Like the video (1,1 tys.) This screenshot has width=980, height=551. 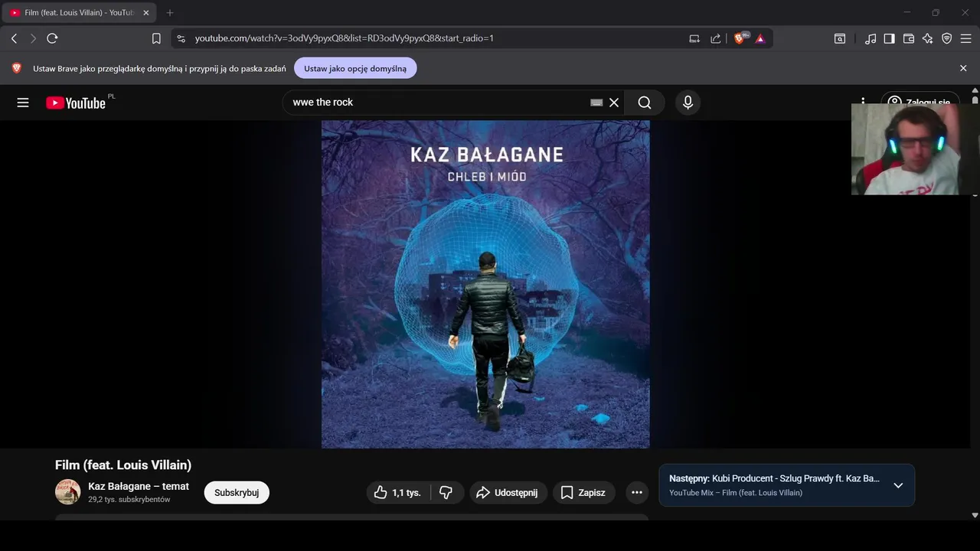[398, 493]
